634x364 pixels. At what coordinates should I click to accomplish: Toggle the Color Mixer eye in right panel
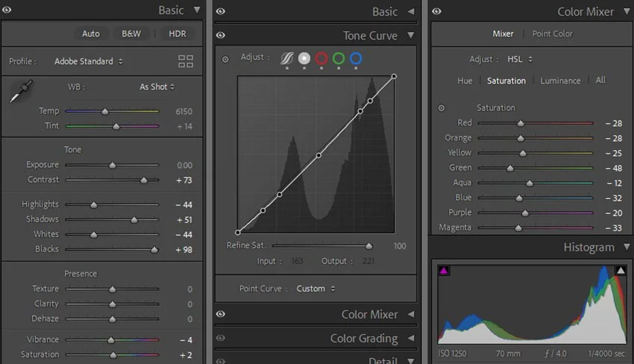point(436,12)
